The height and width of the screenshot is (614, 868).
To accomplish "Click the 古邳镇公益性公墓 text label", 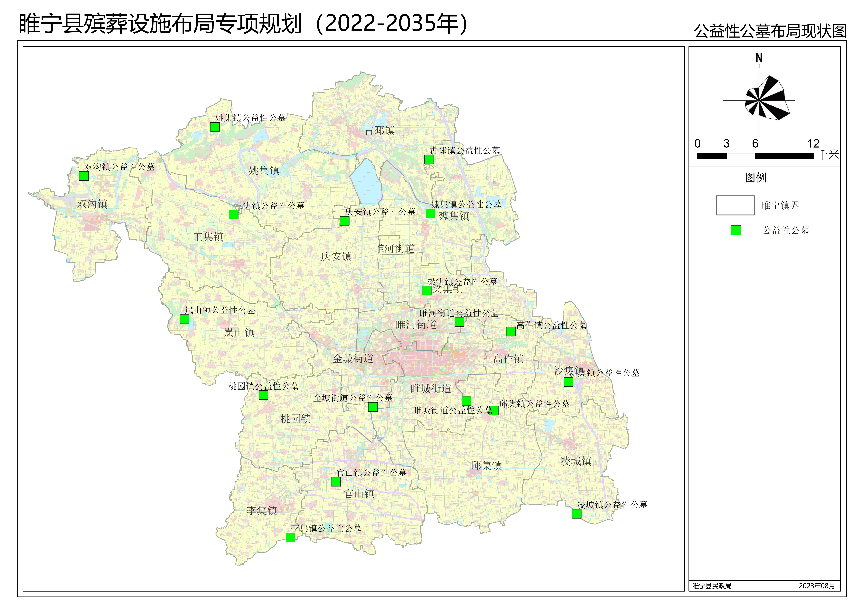I will pyautogui.click(x=465, y=150).
